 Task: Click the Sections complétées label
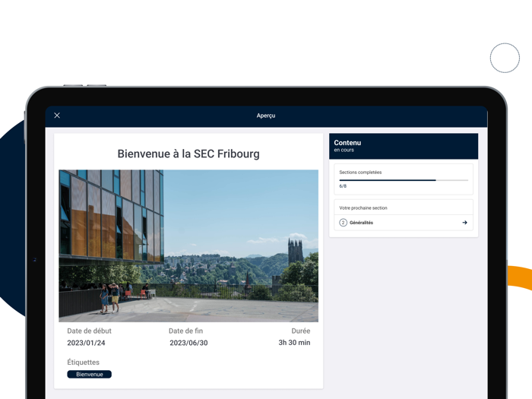pos(360,173)
